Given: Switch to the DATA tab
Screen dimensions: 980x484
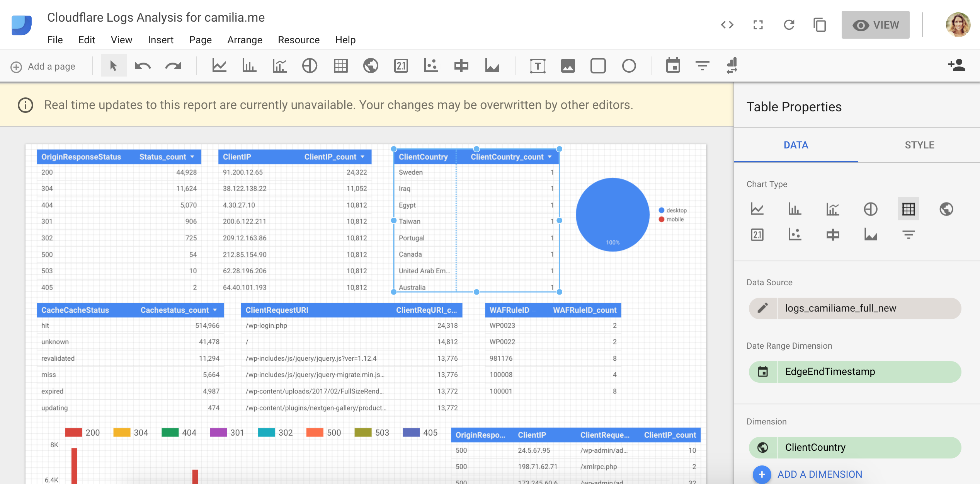Looking at the screenshot, I should coord(796,145).
